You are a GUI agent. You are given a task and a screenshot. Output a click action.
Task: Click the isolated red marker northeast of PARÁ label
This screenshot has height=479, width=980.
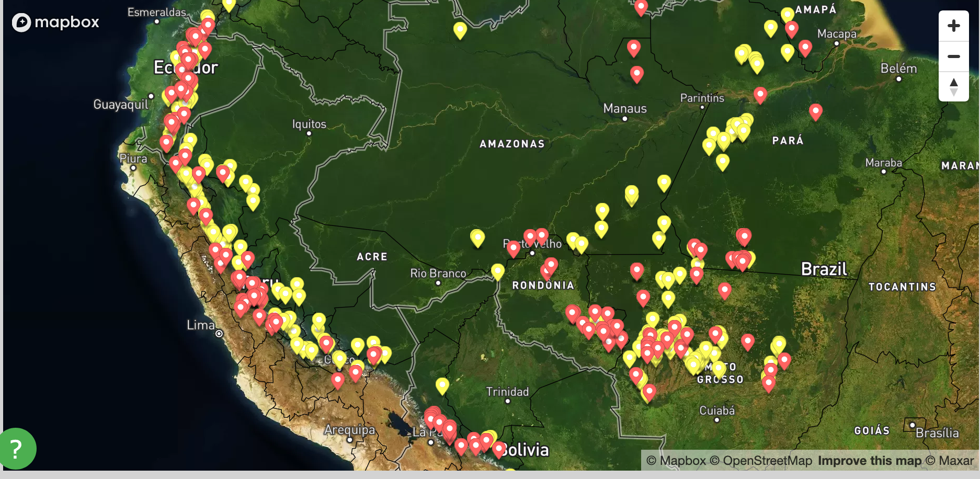tap(815, 111)
